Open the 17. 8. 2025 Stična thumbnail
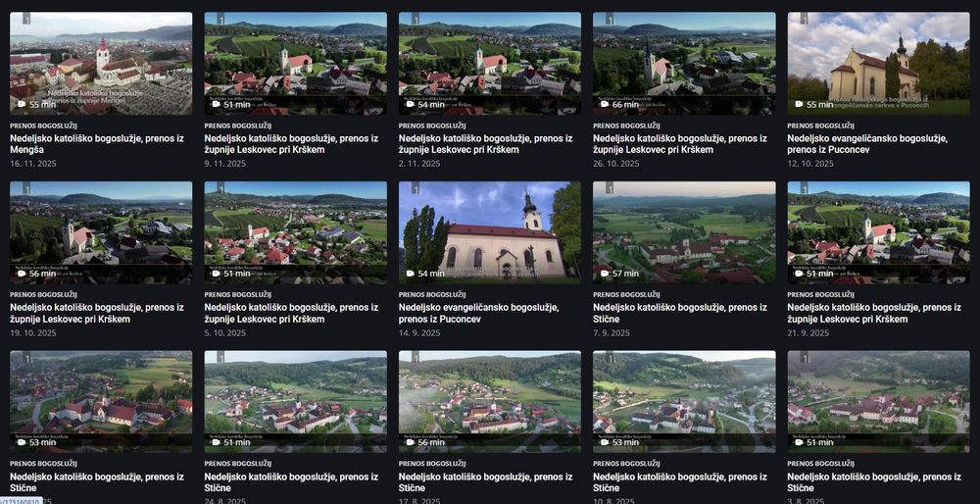The image size is (980, 504). (x=490, y=401)
